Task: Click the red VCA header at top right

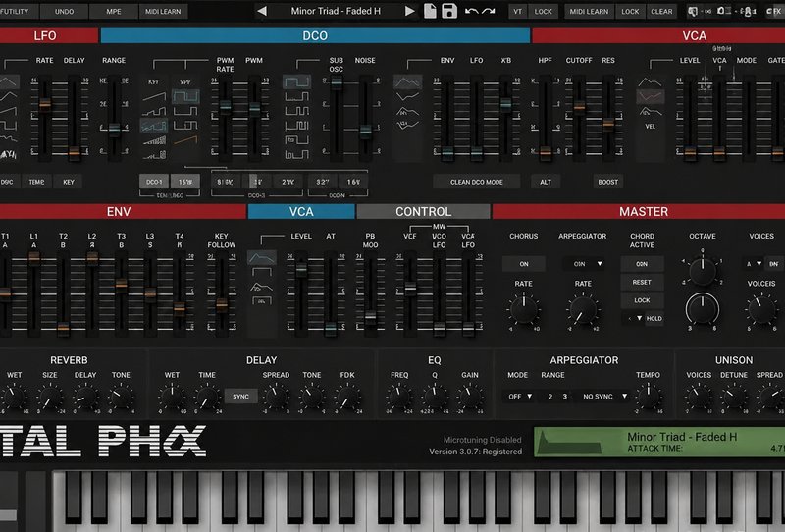Action: tap(658, 35)
